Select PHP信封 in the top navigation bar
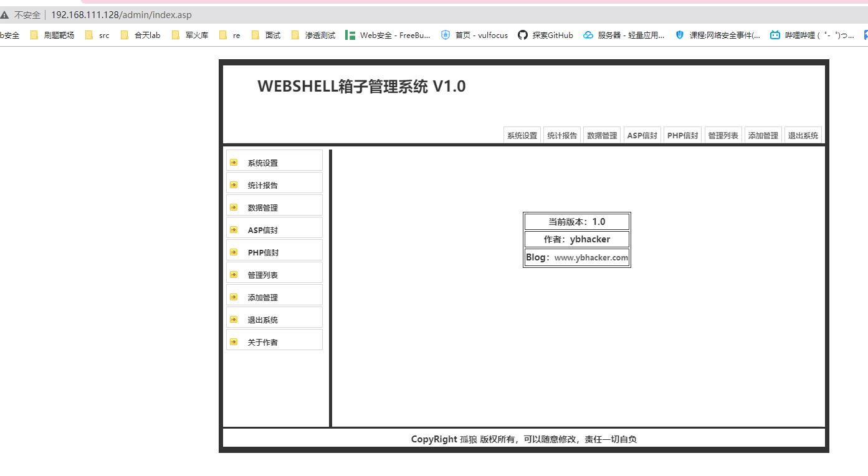Viewport: 868px width, 476px height. tap(683, 135)
